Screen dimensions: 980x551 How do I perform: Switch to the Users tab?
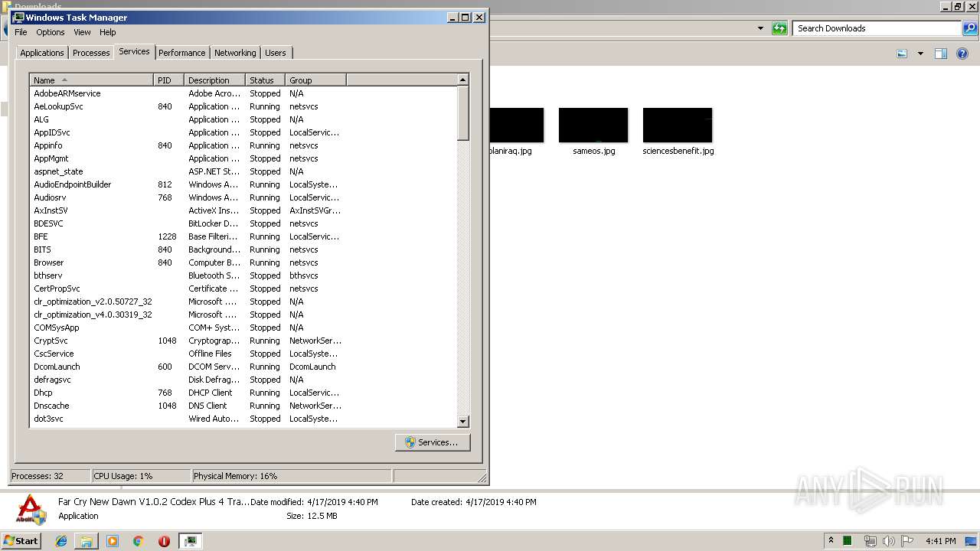click(x=276, y=53)
